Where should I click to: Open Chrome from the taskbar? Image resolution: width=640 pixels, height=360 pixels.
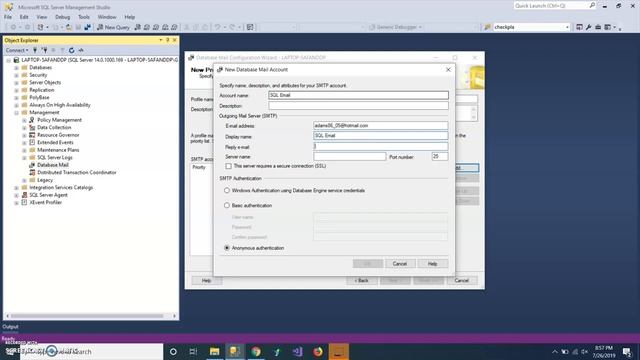[x=256, y=351]
